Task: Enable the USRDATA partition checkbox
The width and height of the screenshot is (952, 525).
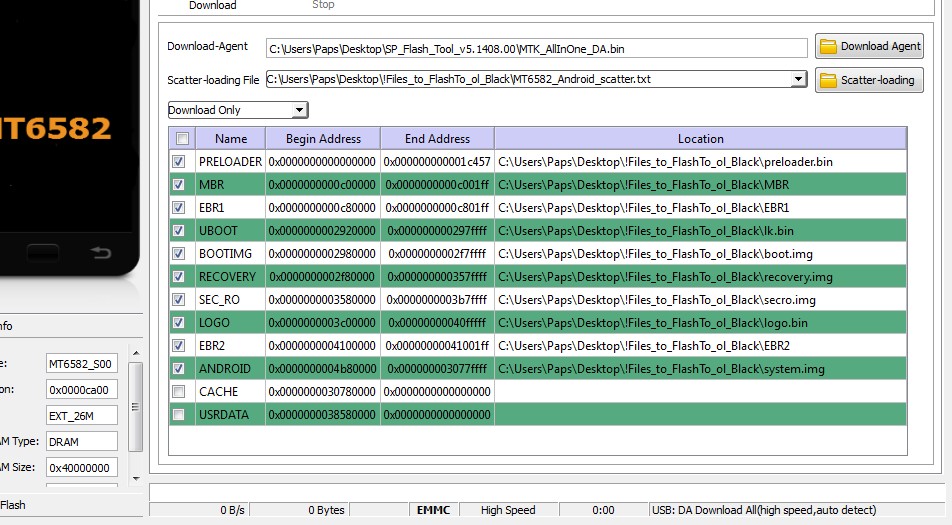Action: point(179,414)
